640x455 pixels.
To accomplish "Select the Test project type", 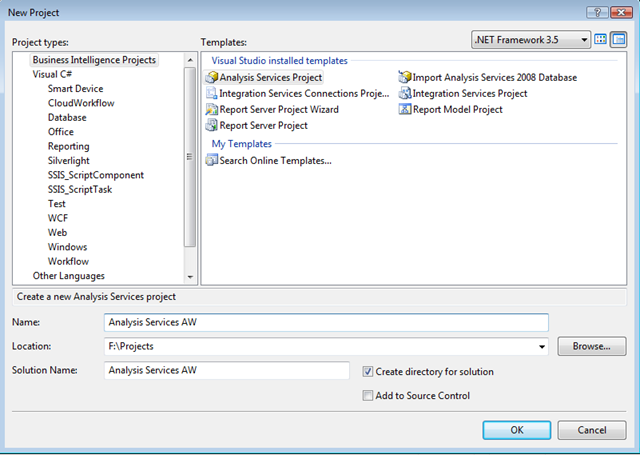I will coord(57,204).
